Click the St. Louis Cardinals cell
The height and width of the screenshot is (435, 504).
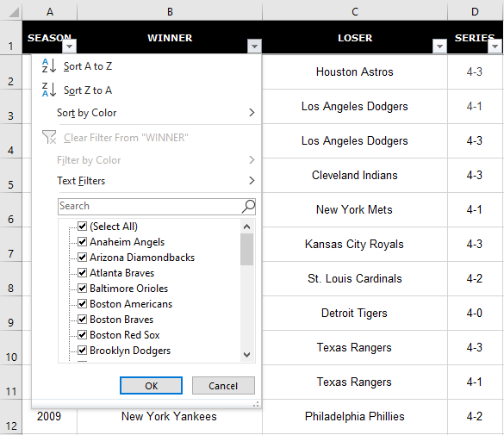pos(355,278)
